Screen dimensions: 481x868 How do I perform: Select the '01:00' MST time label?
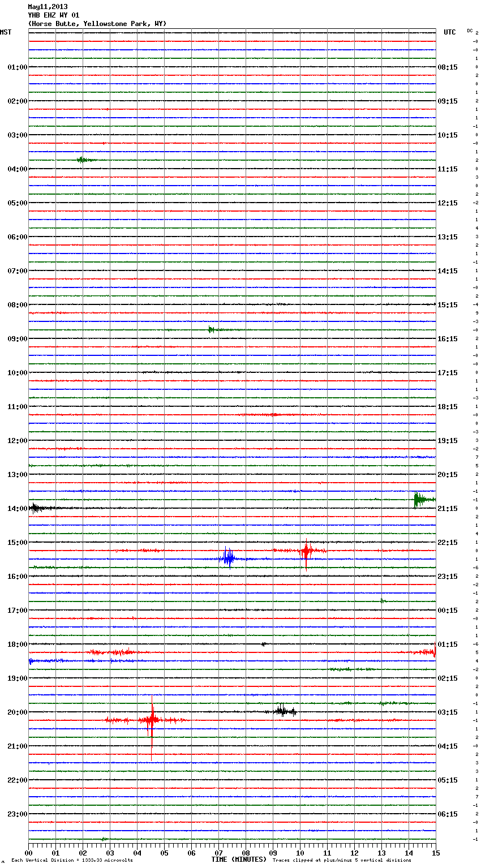tap(17, 67)
